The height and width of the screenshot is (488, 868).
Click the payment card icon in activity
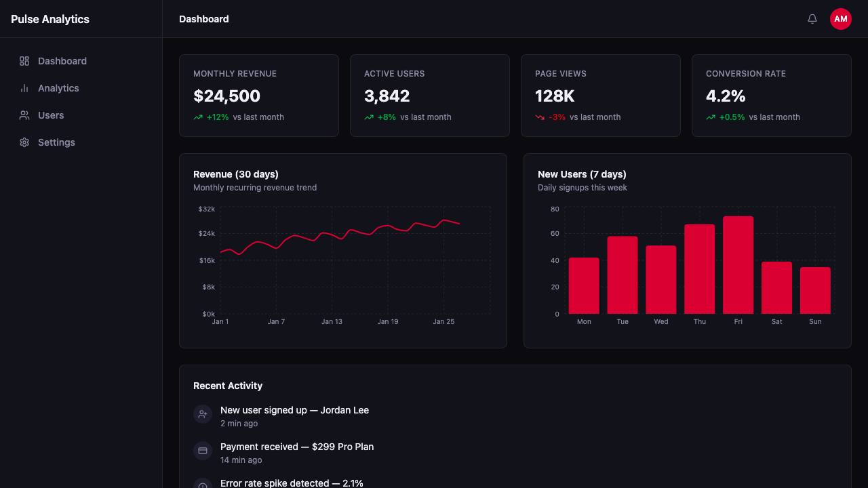click(x=203, y=451)
